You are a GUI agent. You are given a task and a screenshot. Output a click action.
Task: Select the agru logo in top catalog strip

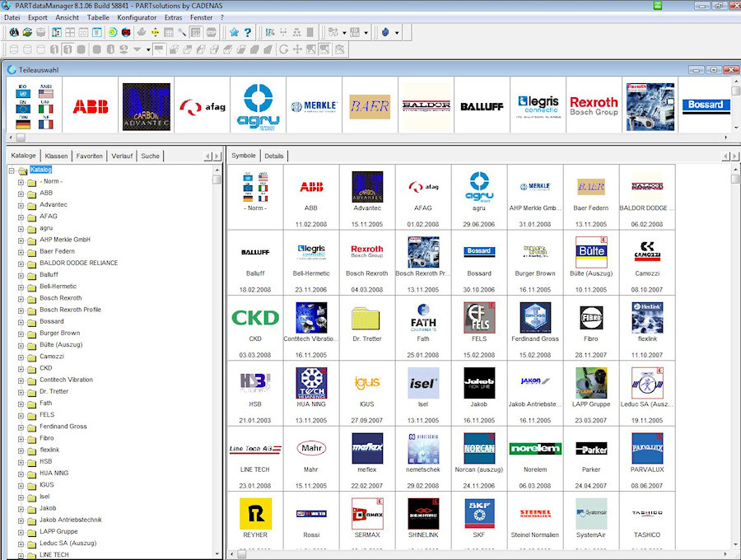pos(259,107)
